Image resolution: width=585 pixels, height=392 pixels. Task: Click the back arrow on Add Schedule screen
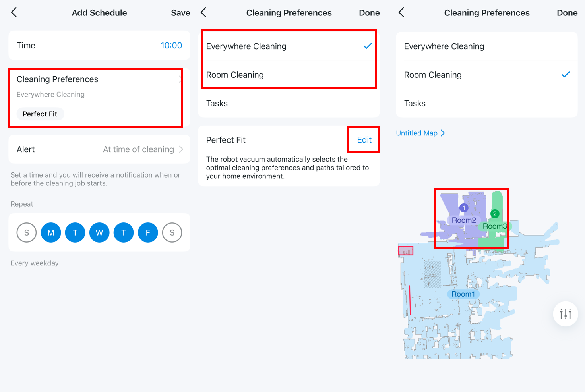tap(14, 12)
